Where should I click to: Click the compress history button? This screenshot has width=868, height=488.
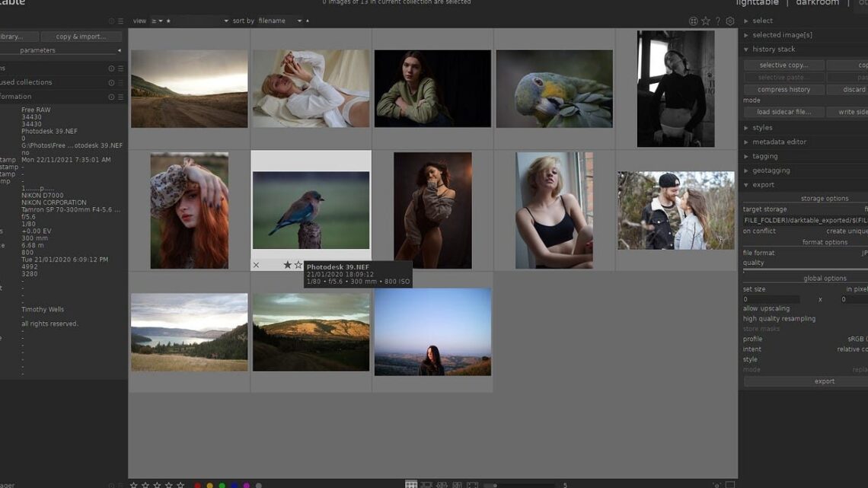coord(783,90)
